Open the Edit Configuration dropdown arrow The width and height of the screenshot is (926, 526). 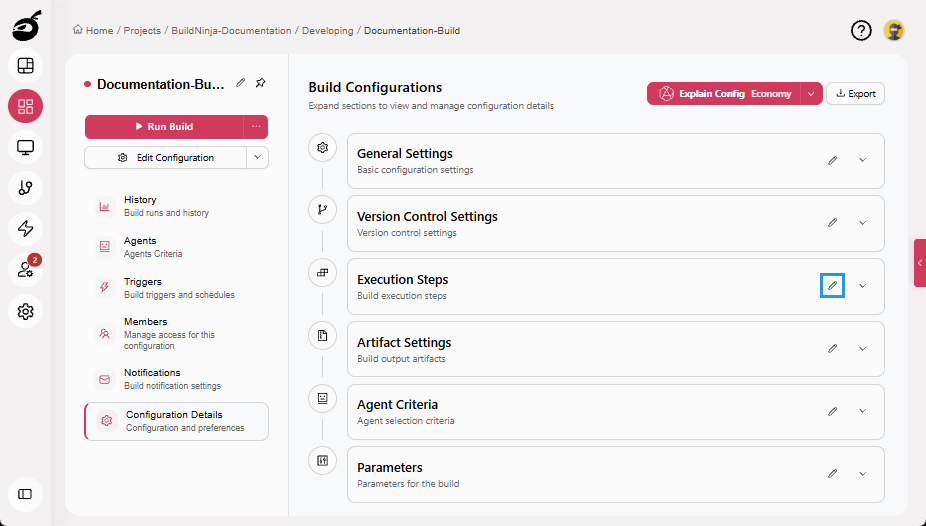point(257,158)
